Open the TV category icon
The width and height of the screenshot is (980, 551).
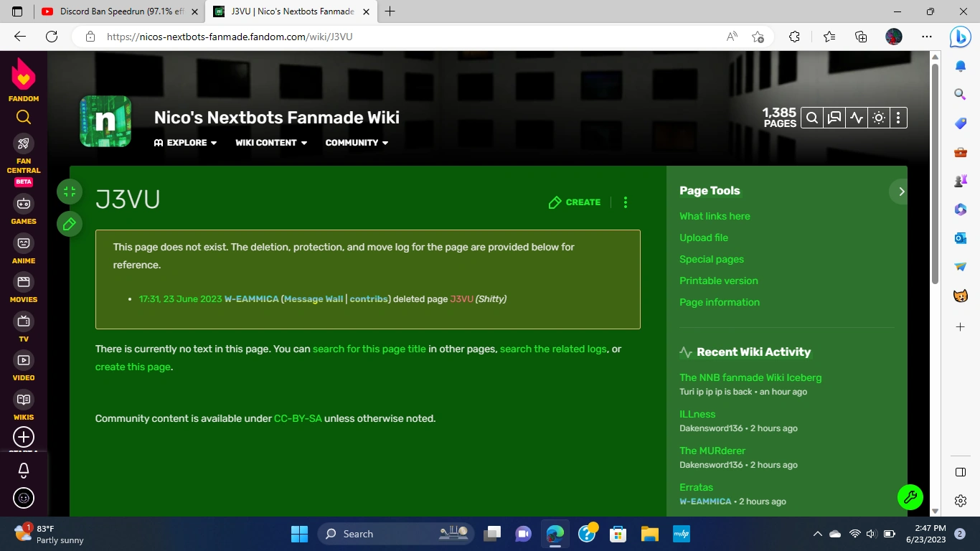click(24, 321)
